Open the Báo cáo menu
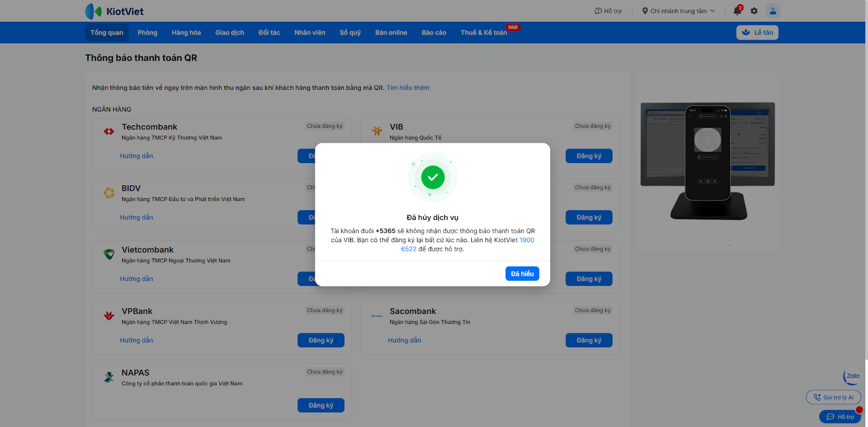 (x=434, y=33)
